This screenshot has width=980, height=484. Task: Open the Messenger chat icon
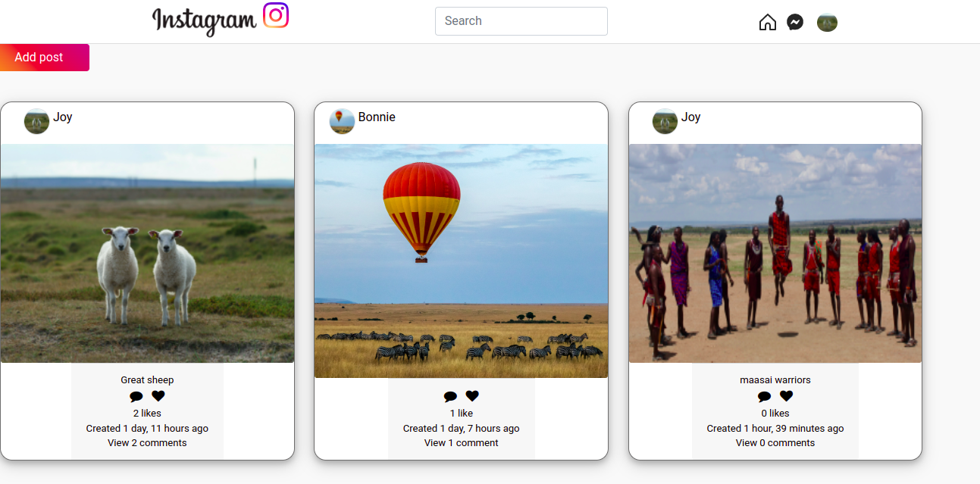click(x=794, y=23)
